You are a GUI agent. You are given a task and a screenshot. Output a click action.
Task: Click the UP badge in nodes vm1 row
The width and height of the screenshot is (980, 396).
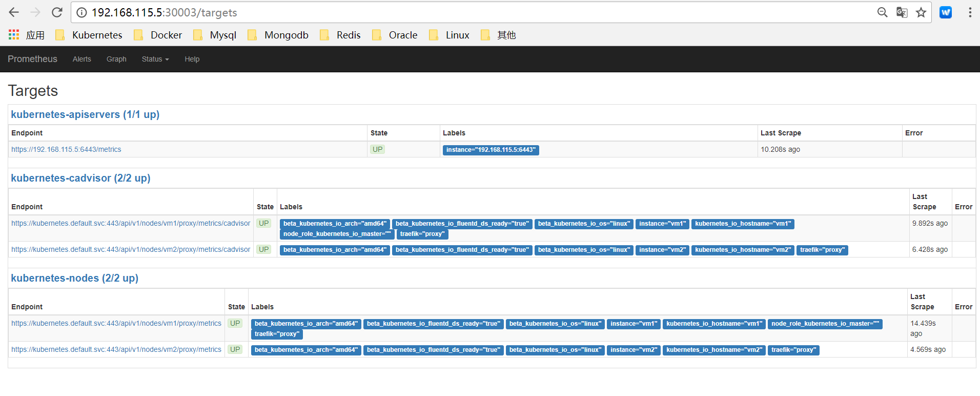click(x=235, y=323)
